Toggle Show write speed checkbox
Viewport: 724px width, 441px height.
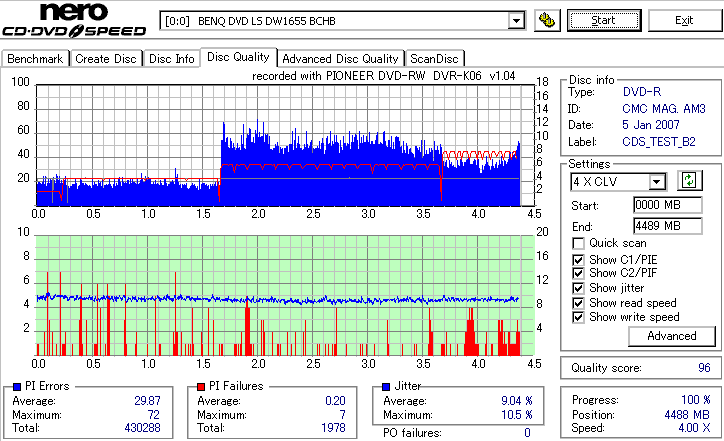[578, 317]
